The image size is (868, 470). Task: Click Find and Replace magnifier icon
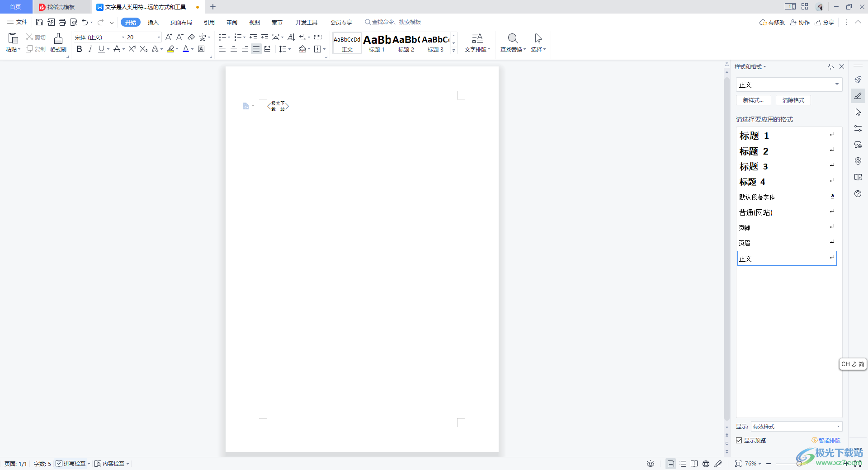coord(513,38)
